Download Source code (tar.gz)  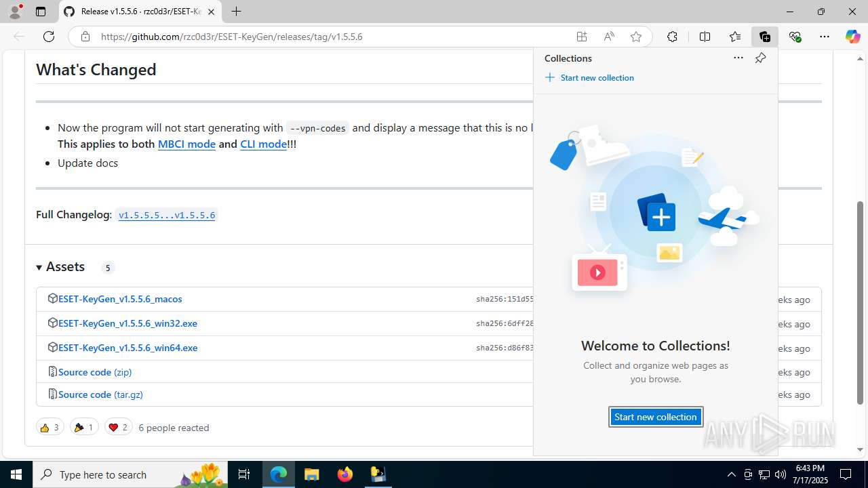click(x=100, y=394)
